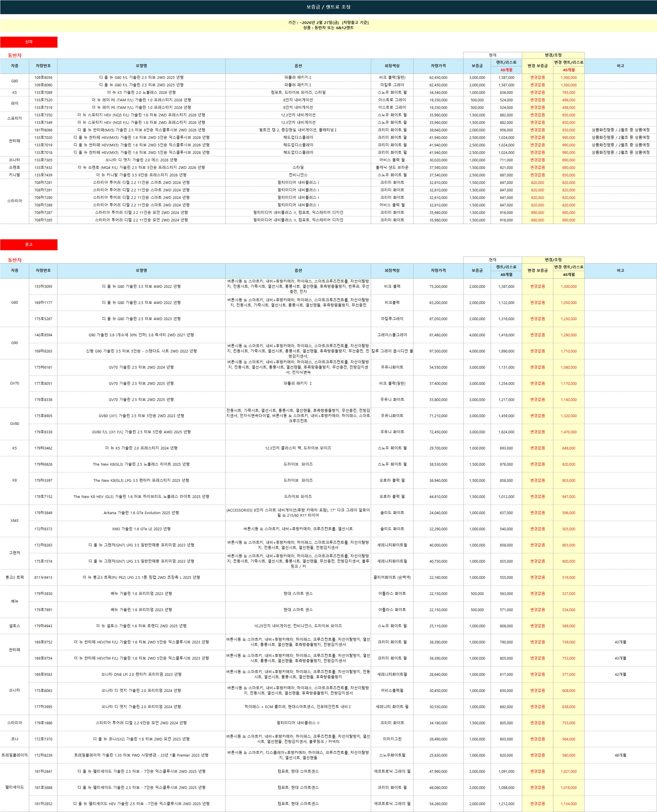Screen dimensions: 657x812
Task: Click vehicle number 811누9413 in 봉고3 row
Action: pos(43,578)
